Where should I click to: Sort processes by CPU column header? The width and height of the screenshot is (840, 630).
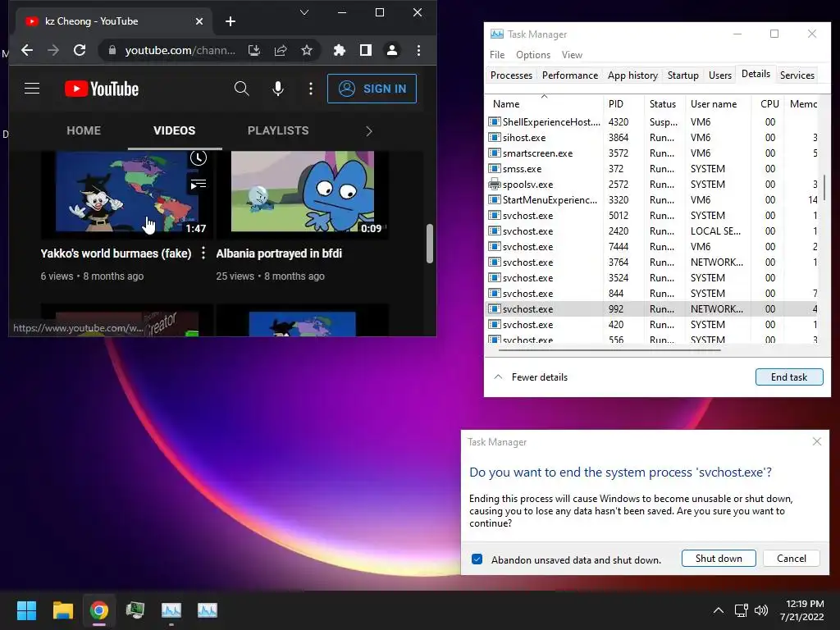tap(769, 103)
